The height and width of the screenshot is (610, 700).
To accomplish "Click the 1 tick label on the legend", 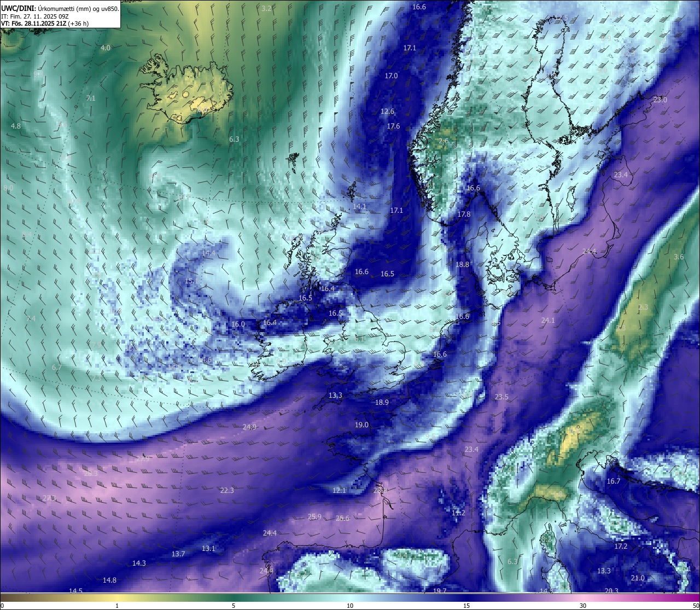I will [x=117, y=606].
